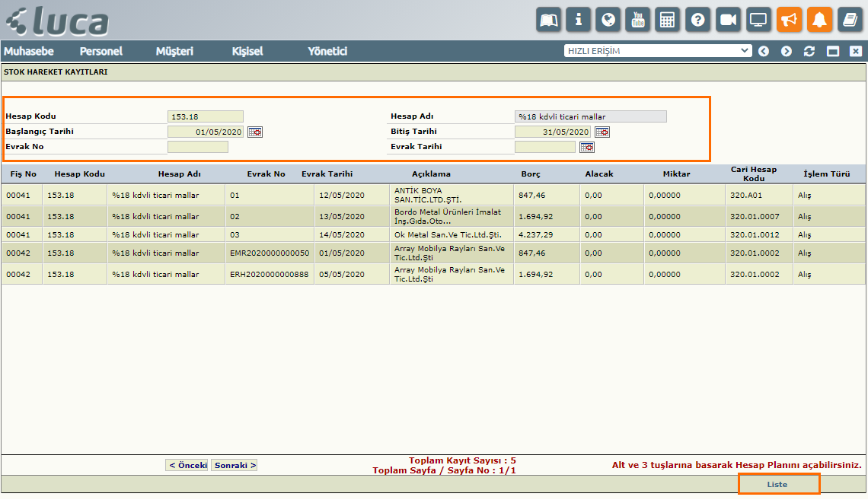Open the Muhasebe menu
This screenshot has width=868, height=500.
tap(29, 52)
